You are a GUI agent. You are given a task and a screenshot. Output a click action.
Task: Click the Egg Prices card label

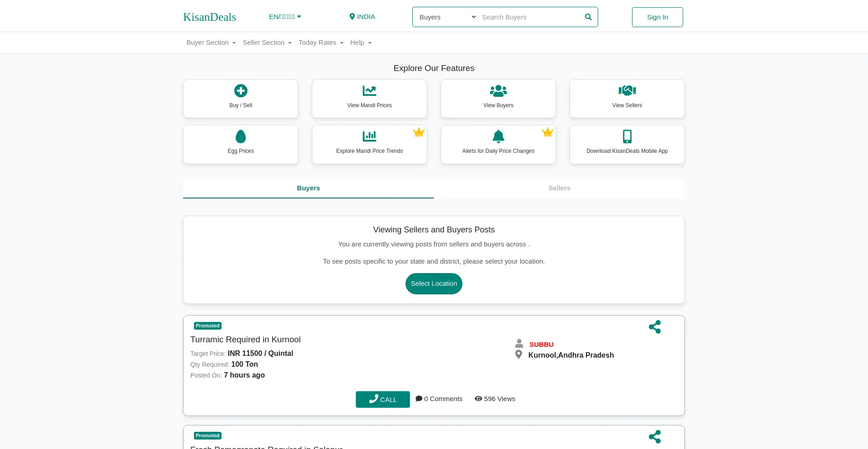pos(241,151)
